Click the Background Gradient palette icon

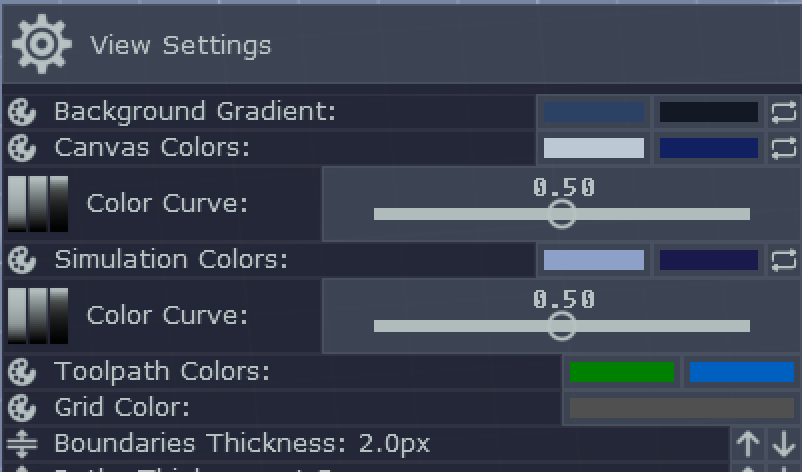[22, 111]
